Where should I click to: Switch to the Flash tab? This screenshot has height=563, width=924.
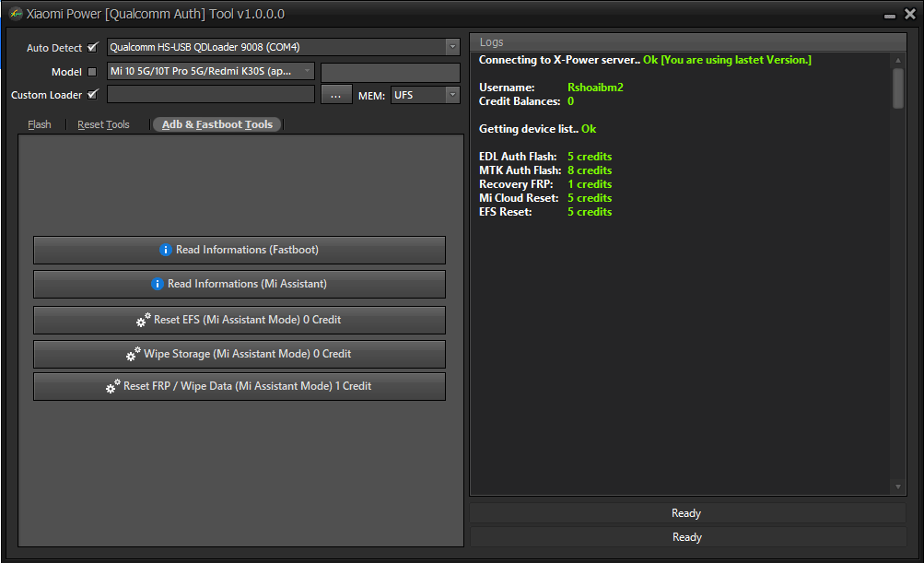[x=40, y=124]
